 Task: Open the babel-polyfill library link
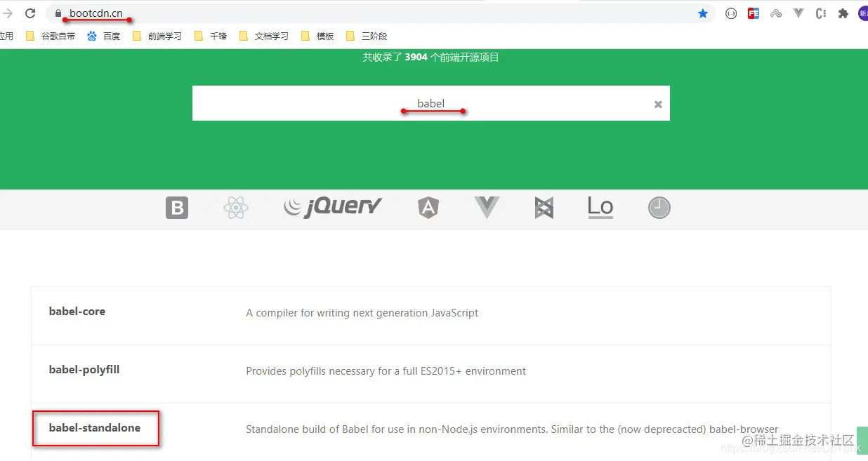(x=84, y=370)
